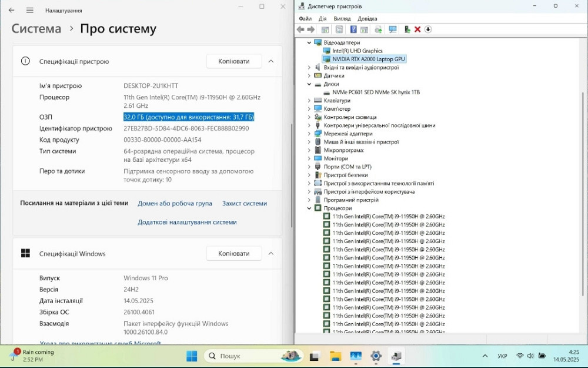The image size is (588, 368).
Task: Uninstall device using the red X icon
Action: click(418, 29)
